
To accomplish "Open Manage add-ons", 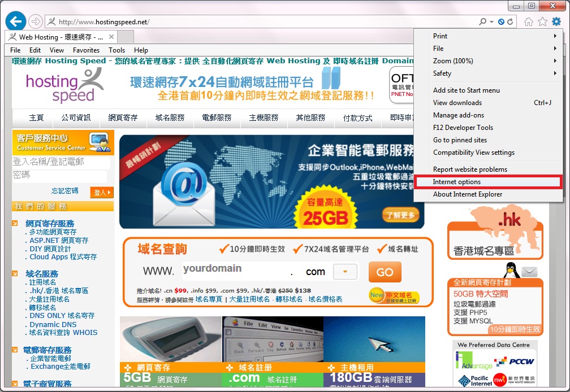I will 489,115.
